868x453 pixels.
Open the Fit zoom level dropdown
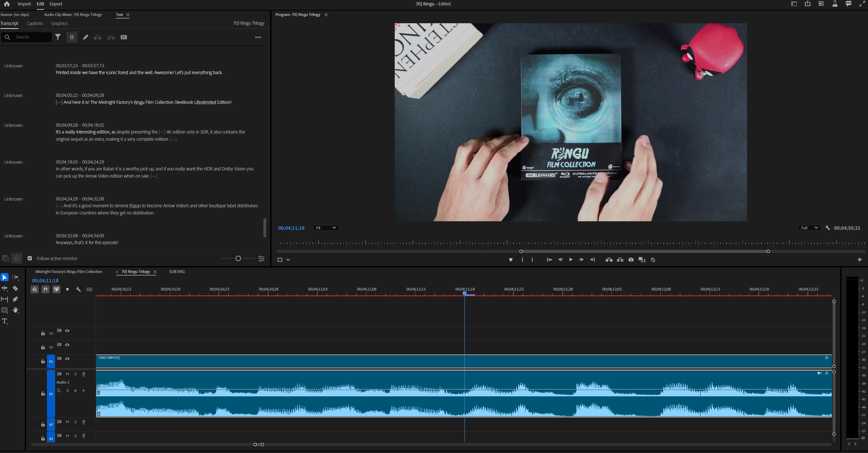coord(325,228)
